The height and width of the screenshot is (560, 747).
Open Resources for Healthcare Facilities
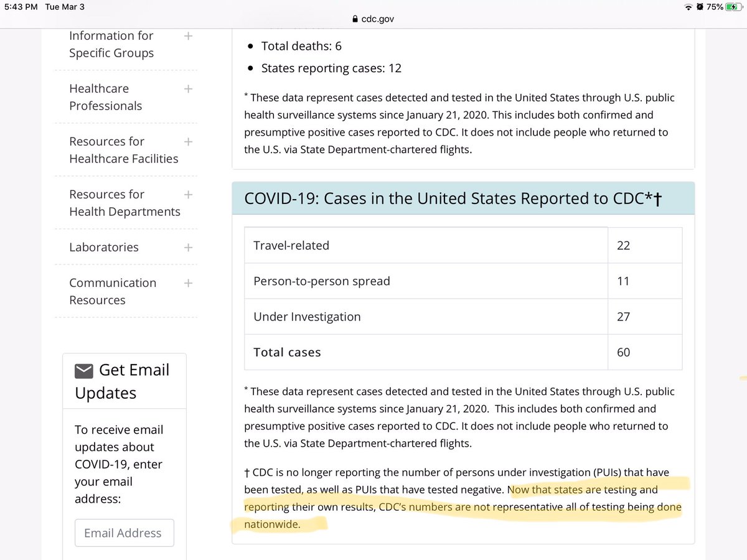coord(123,150)
